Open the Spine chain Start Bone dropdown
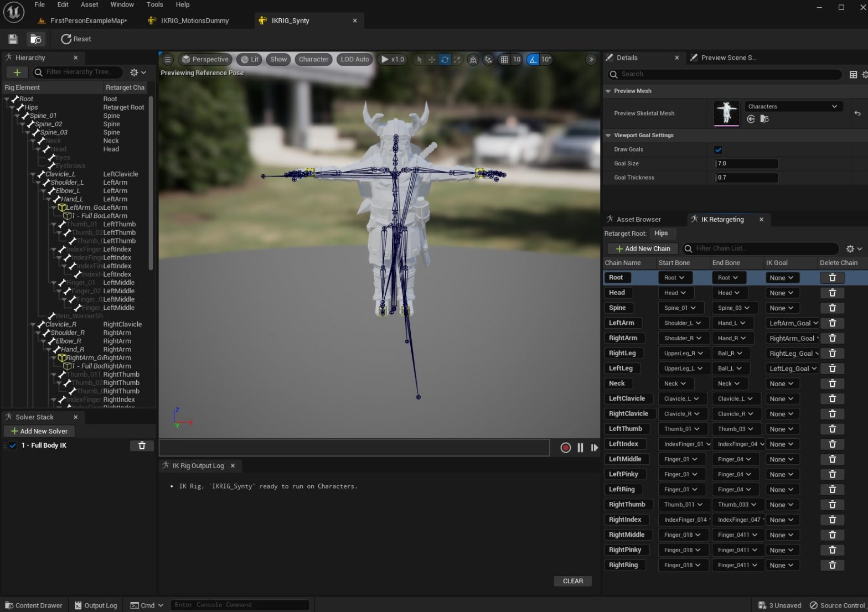The height and width of the screenshot is (612, 868). pyautogui.click(x=680, y=308)
